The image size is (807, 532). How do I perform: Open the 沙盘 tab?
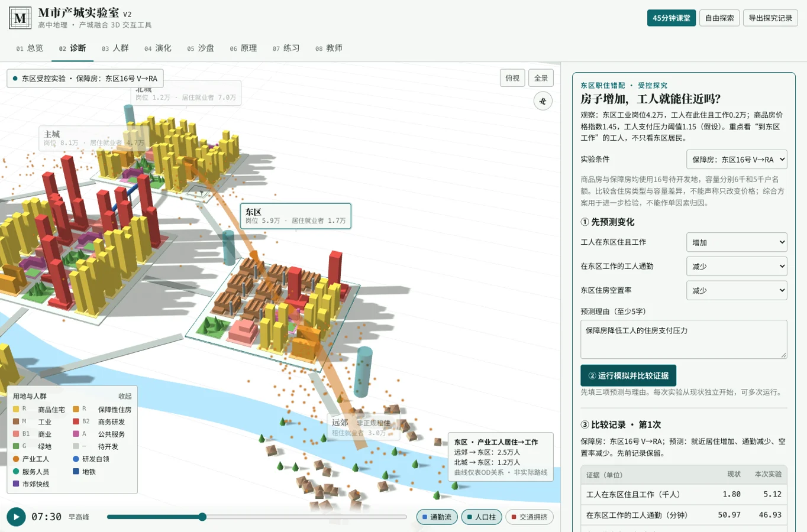tap(201, 48)
